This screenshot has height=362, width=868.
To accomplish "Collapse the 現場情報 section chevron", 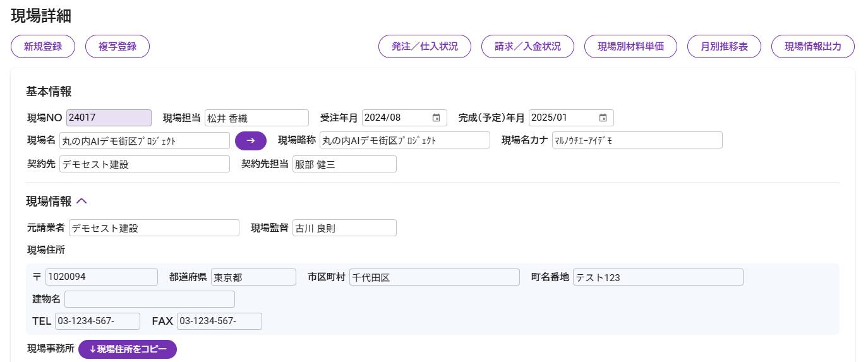I will [81, 201].
